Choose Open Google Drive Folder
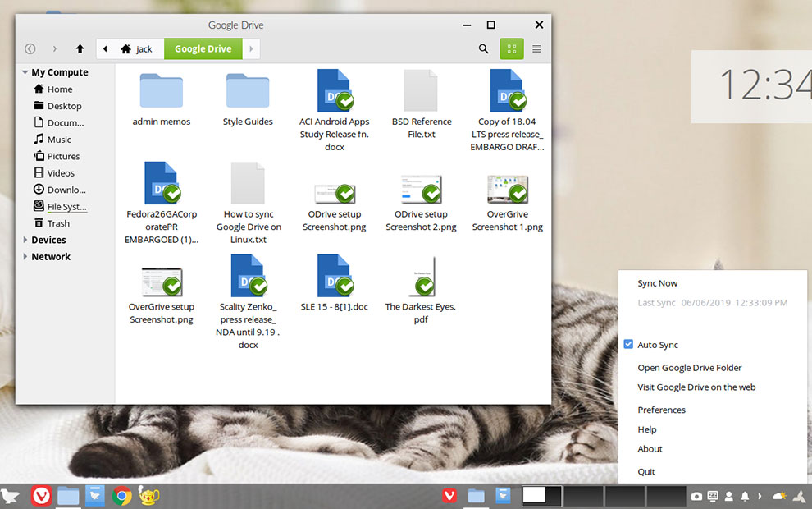 (689, 368)
